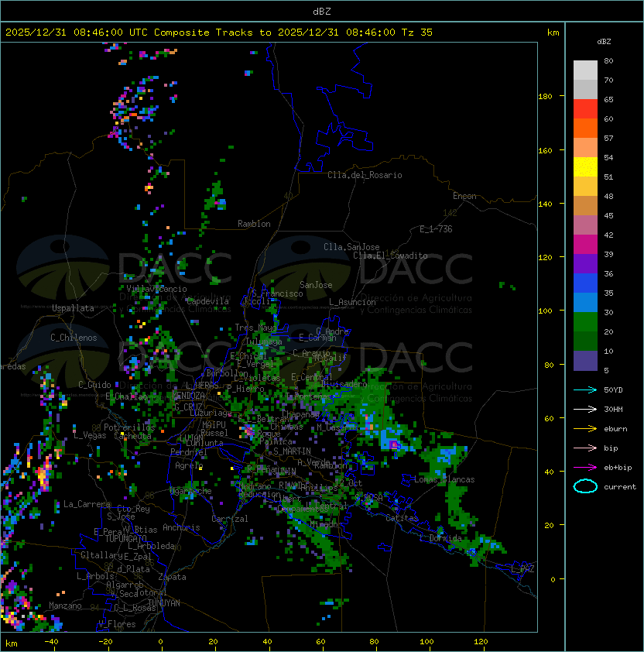Click the Uspallata map label
Screen dimensions: 644x652
coord(73,308)
